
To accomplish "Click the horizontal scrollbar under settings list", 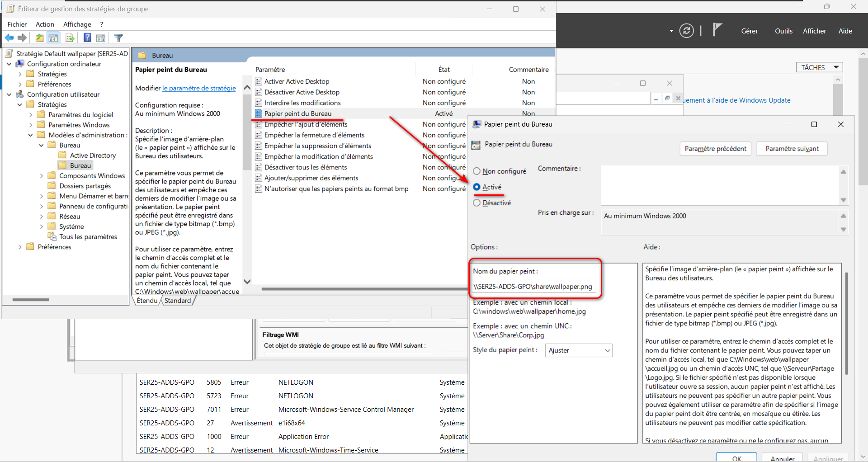I will pos(362,289).
